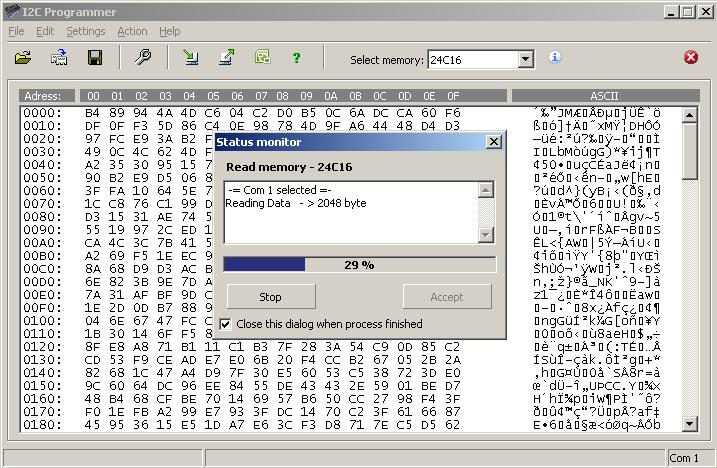Click the hex view scrollbar down arrow

[690, 424]
